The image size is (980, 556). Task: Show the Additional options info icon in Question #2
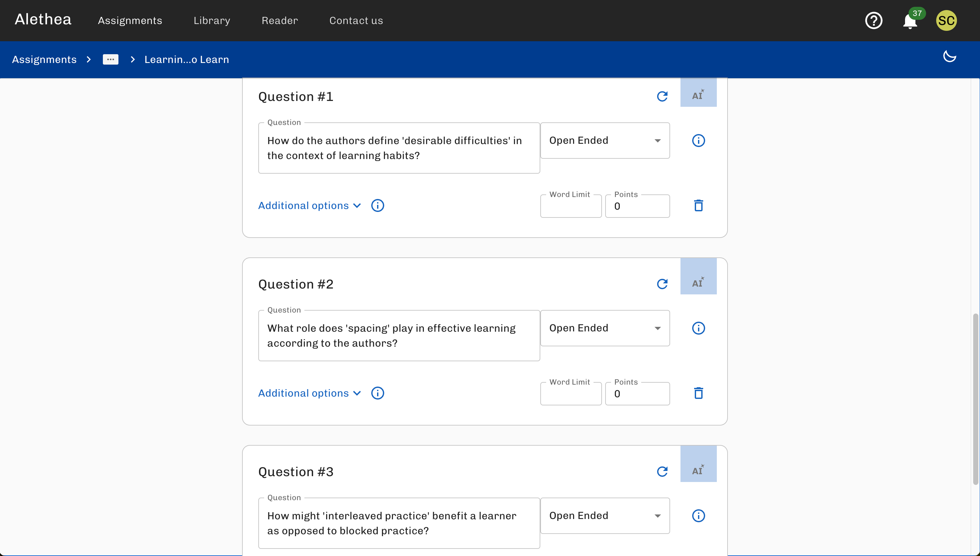click(x=378, y=393)
